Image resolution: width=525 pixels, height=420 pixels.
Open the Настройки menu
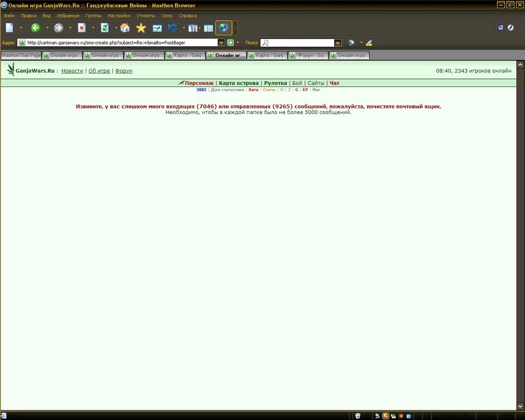tap(119, 15)
